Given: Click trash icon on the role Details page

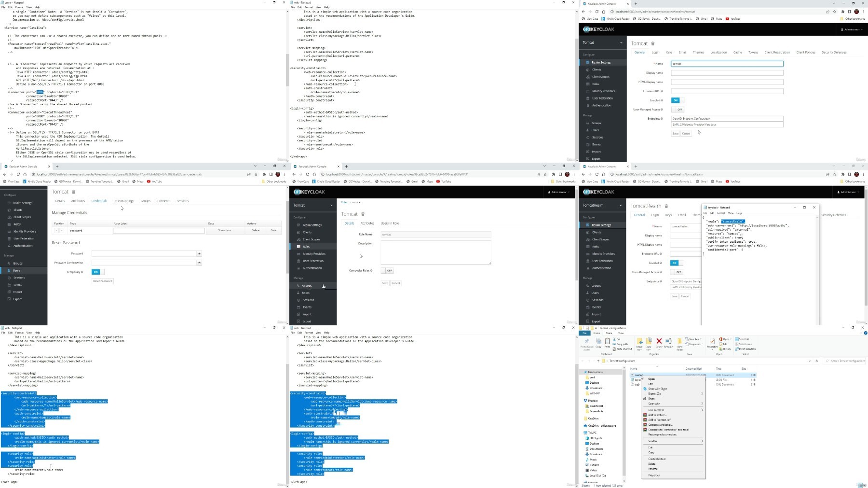Looking at the screenshot, I should (363, 214).
